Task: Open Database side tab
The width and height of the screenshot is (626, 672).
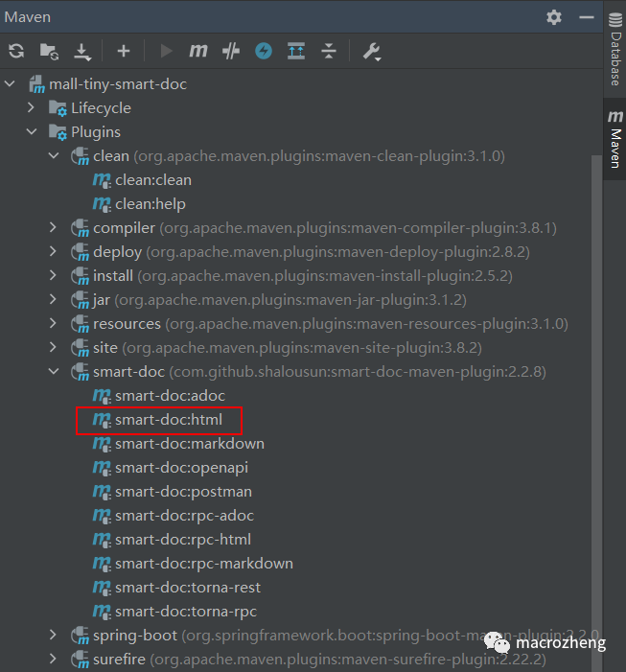Action: [x=615, y=49]
